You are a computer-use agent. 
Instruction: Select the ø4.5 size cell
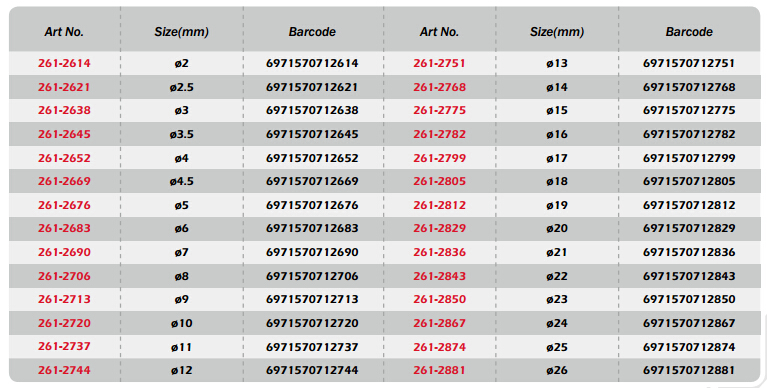181,181
